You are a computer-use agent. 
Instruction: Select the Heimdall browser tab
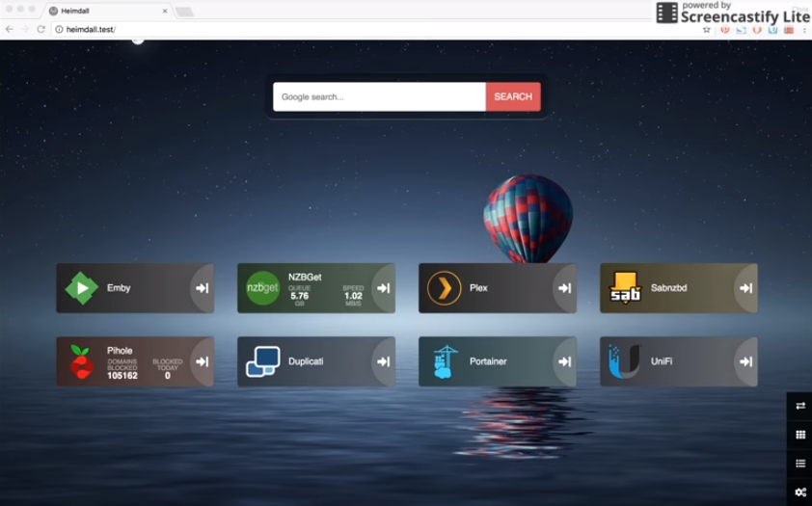[108, 11]
